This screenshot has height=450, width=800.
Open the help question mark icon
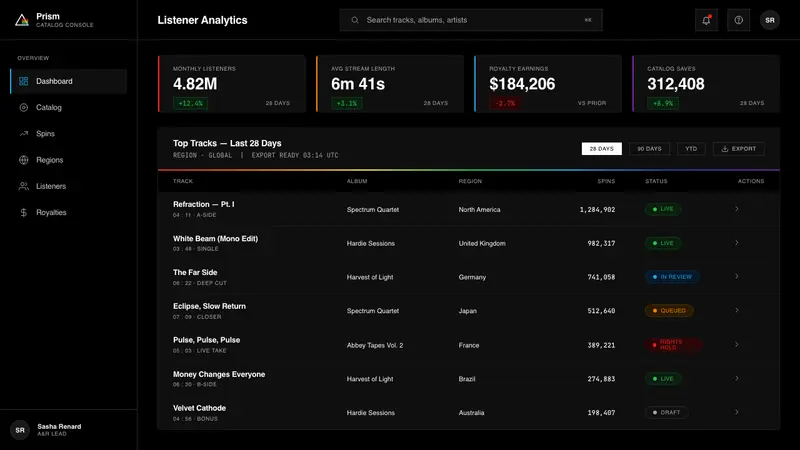click(738, 20)
